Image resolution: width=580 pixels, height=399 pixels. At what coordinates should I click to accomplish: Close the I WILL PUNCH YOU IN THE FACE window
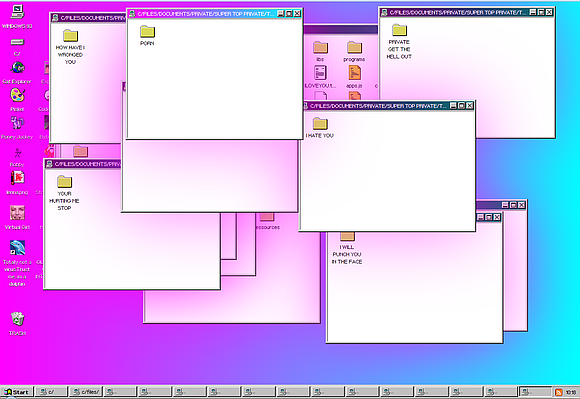(497, 217)
